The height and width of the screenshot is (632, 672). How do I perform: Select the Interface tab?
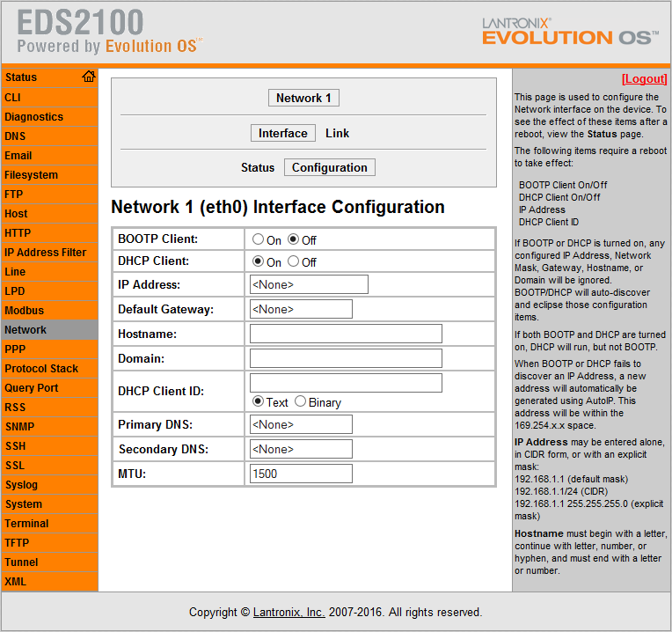[283, 133]
